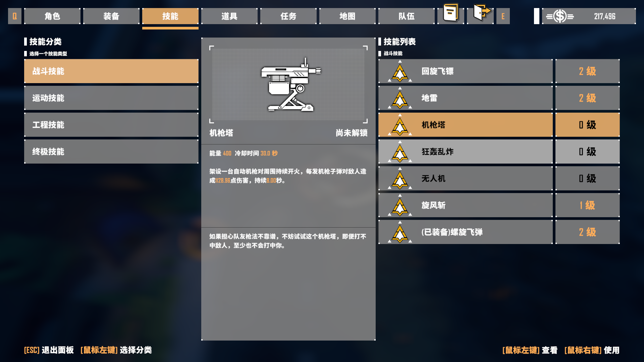Click the machine gun turret preview image

pos(288,84)
